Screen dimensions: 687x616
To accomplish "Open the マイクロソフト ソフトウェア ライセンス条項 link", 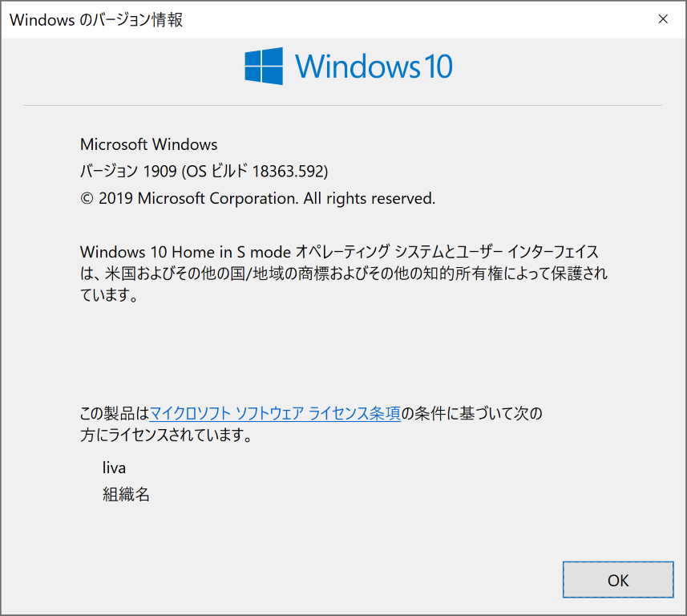I will pyautogui.click(x=275, y=414).
